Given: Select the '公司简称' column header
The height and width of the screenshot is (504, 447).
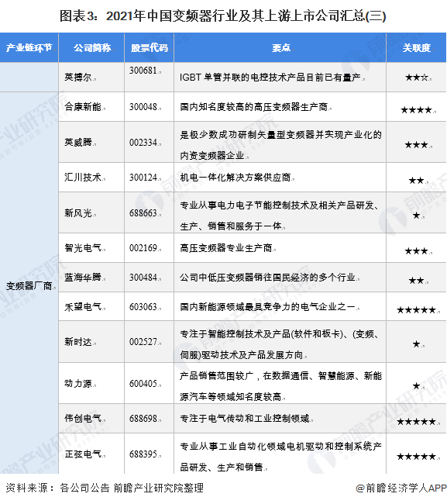Looking at the screenshot, I should pos(92,48).
